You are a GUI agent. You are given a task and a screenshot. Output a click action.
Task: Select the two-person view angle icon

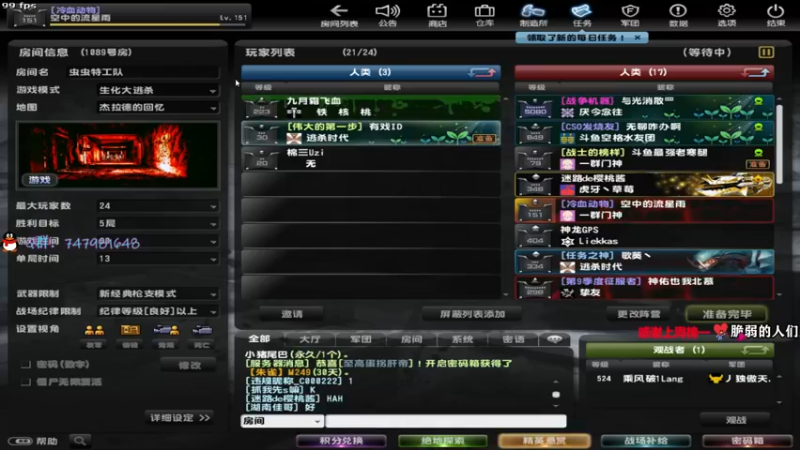click(94, 330)
